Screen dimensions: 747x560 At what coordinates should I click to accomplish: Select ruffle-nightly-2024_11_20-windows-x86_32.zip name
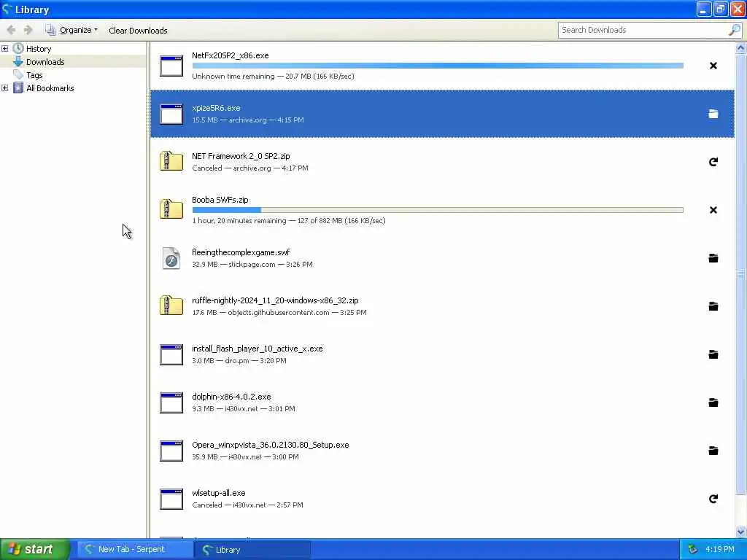point(275,300)
